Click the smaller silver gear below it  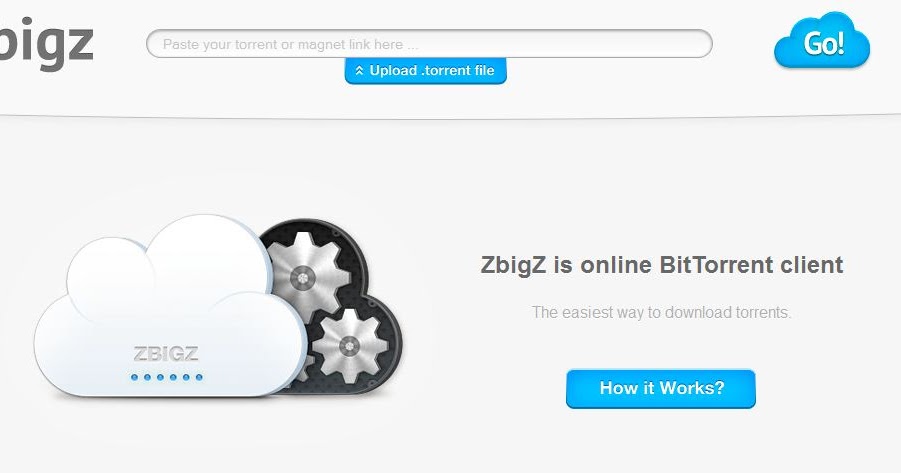click(x=349, y=346)
